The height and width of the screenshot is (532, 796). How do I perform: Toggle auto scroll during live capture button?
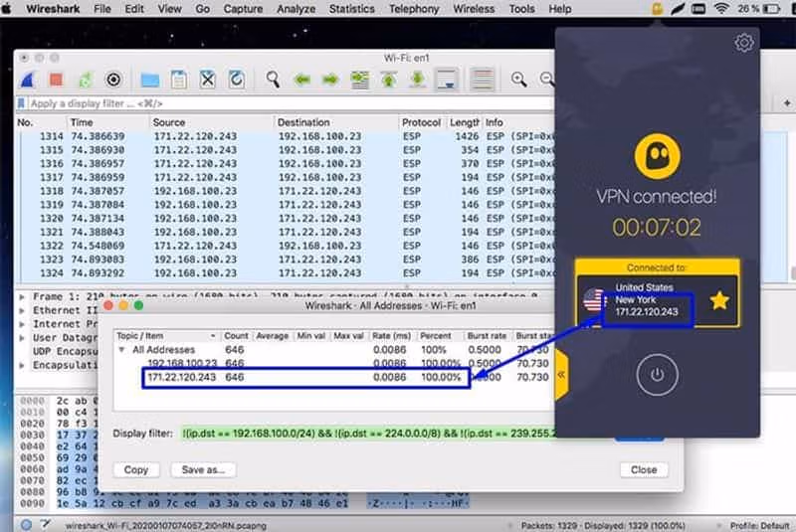pyautogui.click(x=446, y=80)
